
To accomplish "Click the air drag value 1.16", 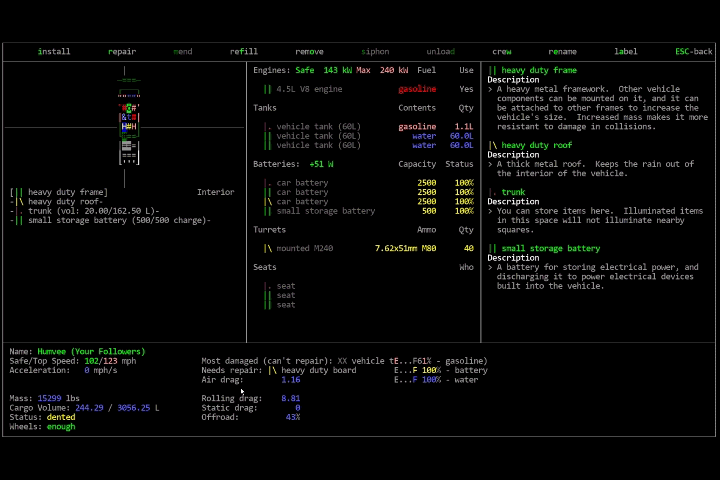I will [291, 379].
